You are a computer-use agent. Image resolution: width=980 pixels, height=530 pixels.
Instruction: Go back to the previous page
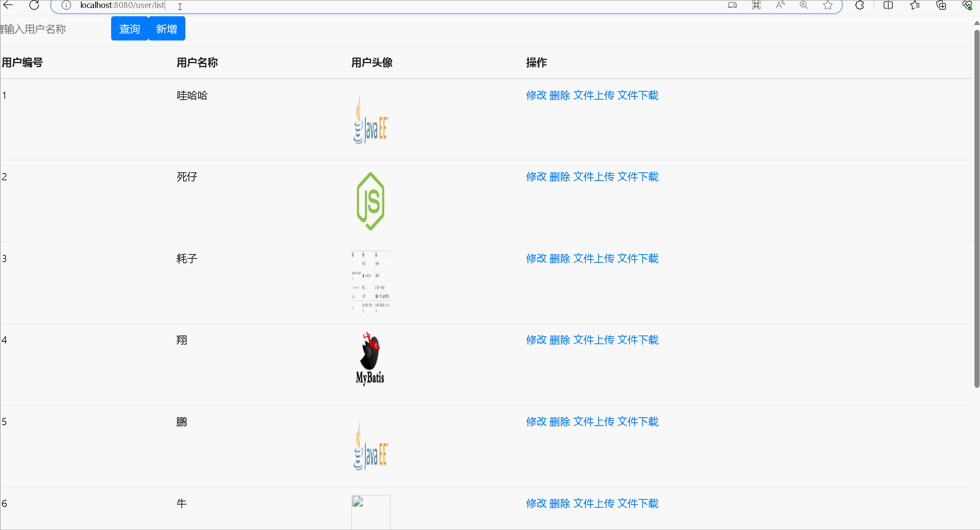[x=8, y=6]
